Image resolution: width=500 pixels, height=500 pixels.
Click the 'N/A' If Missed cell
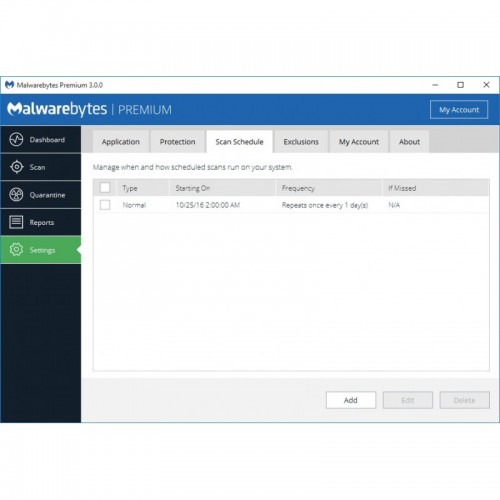tap(394, 205)
